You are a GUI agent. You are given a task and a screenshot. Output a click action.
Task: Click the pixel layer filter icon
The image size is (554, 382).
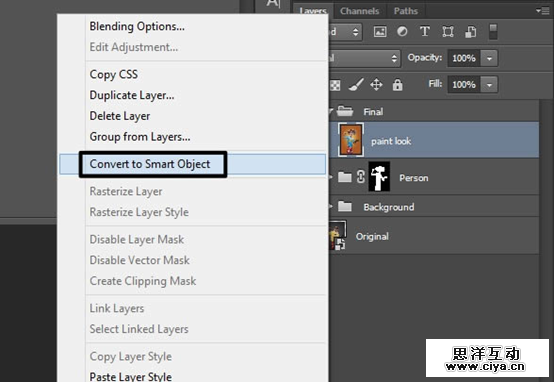380,32
